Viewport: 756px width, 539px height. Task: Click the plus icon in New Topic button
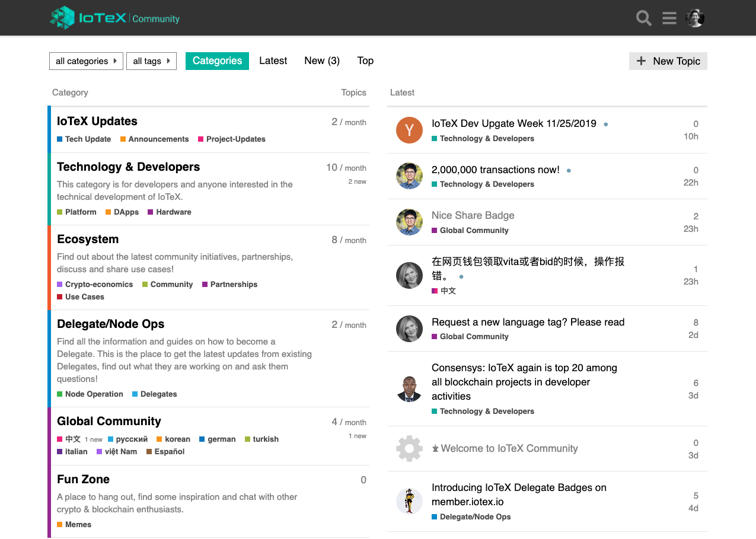click(x=641, y=61)
